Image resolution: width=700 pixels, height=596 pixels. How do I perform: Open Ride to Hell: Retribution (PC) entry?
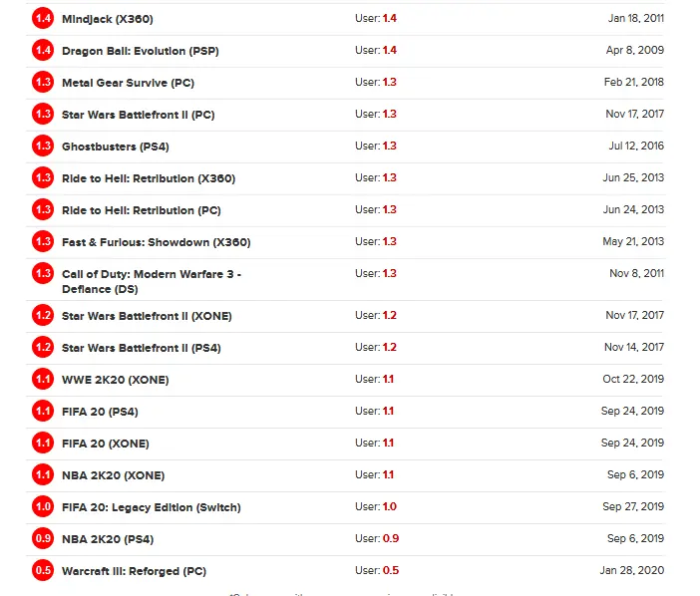coord(141,210)
